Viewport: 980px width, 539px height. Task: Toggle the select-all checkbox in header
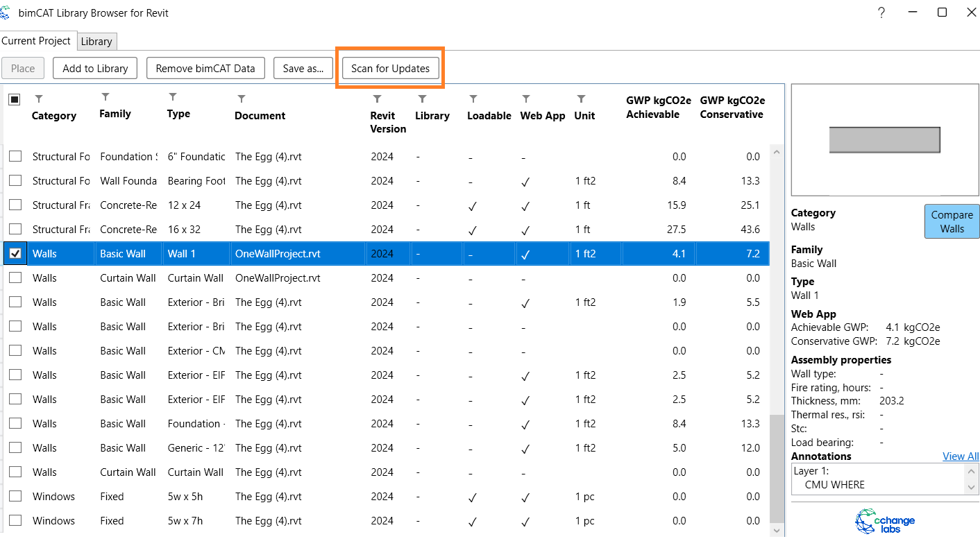pos(15,100)
